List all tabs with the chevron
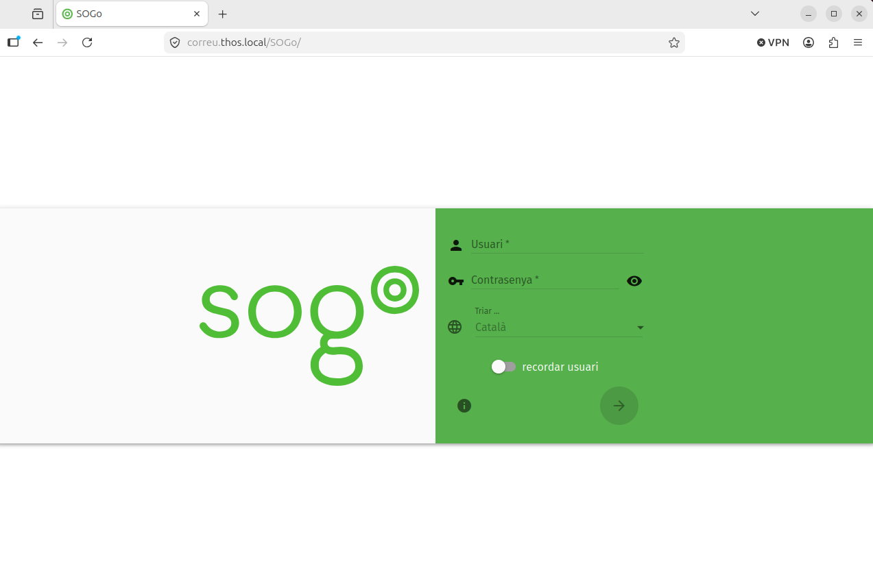The height and width of the screenshot is (588, 873). 755,14
